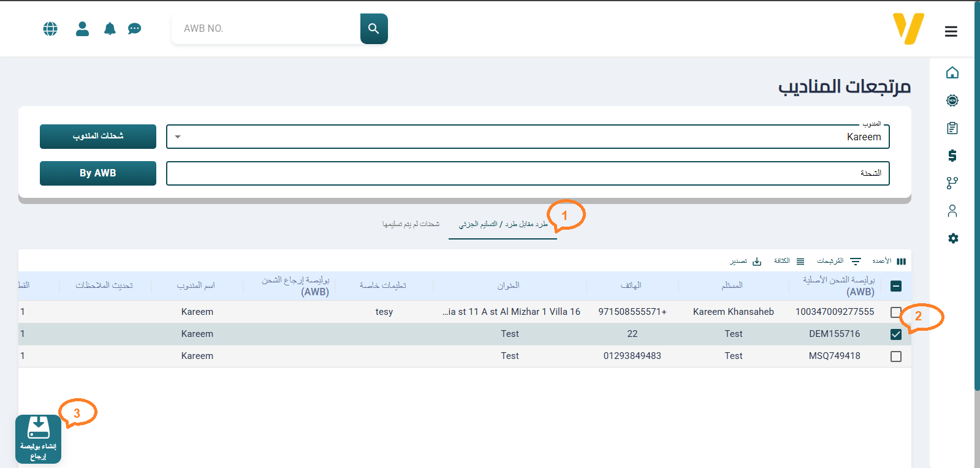The image size is (980, 468).
Task: Click the update notes column header
Action: [104, 285]
